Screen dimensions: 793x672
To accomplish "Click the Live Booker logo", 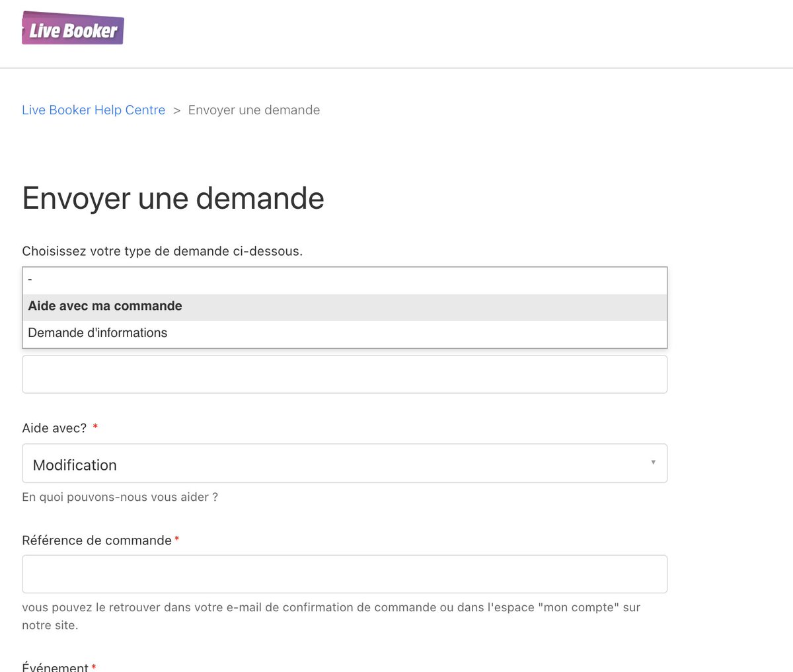I will point(73,28).
